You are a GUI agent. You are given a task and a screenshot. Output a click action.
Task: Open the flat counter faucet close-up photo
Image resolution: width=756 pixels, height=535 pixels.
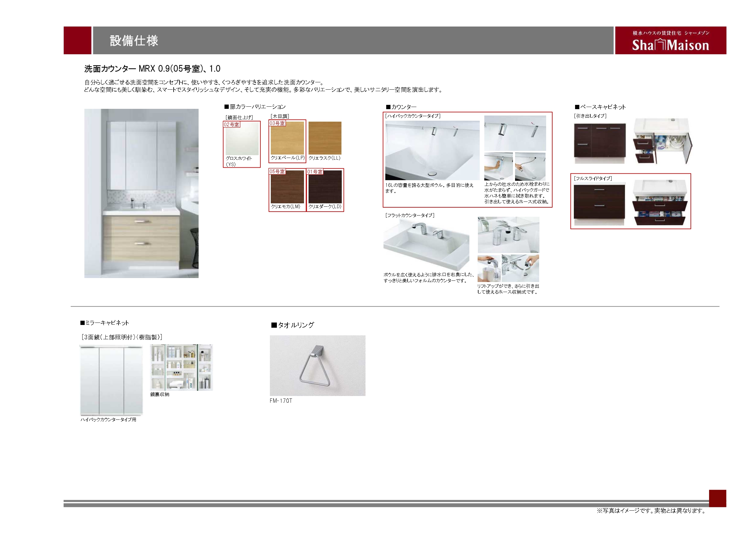tap(508, 235)
